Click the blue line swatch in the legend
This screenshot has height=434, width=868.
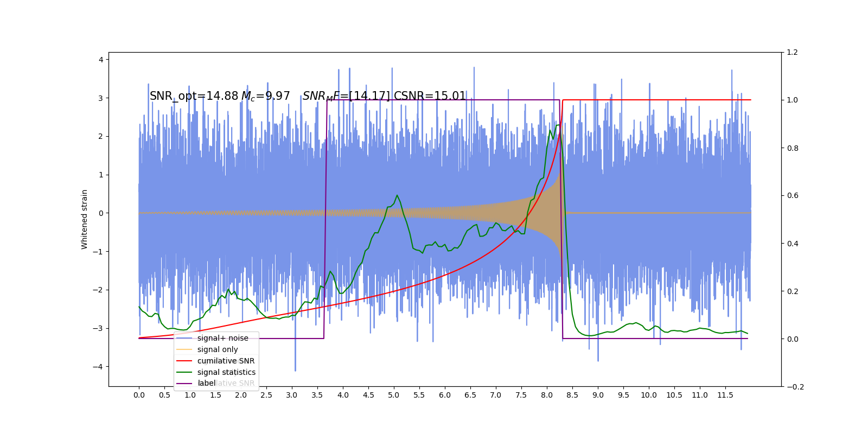click(x=184, y=338)
